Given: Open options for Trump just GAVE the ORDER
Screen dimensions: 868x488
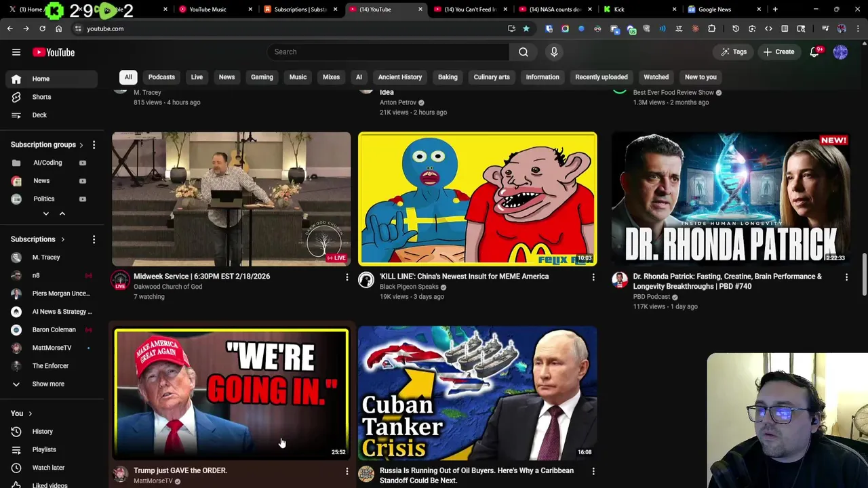Looking at the screenshot, I should (x=347, y=470).
